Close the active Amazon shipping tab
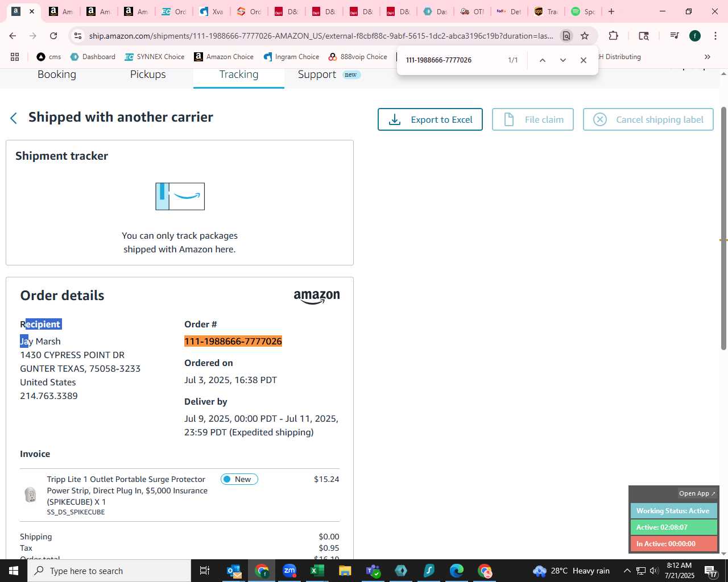This screenshot has height=582, width=728. pos(32,11)
